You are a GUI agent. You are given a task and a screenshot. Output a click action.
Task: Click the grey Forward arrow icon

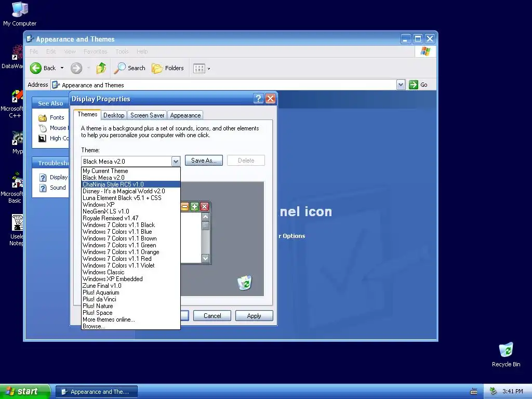point(76,68)
